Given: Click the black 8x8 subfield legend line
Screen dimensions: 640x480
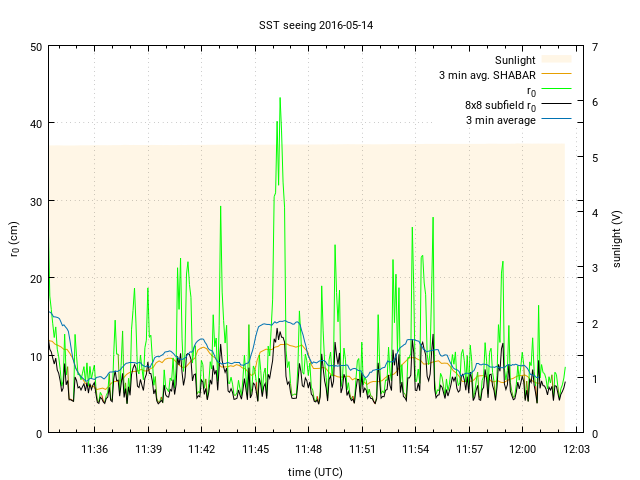Looking at the screenshot, I should [555, 105].
